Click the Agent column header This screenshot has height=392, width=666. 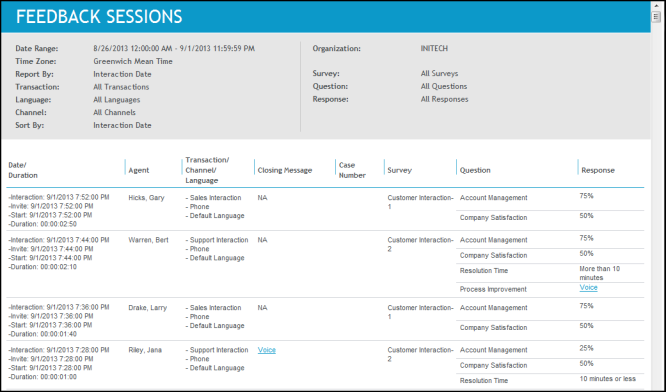(138, 170)
